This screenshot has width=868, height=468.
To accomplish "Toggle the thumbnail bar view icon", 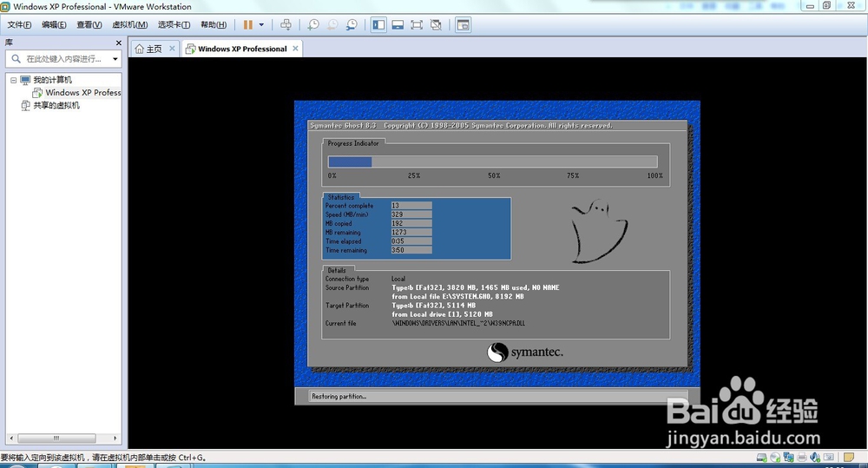I will tap(398, 25).
